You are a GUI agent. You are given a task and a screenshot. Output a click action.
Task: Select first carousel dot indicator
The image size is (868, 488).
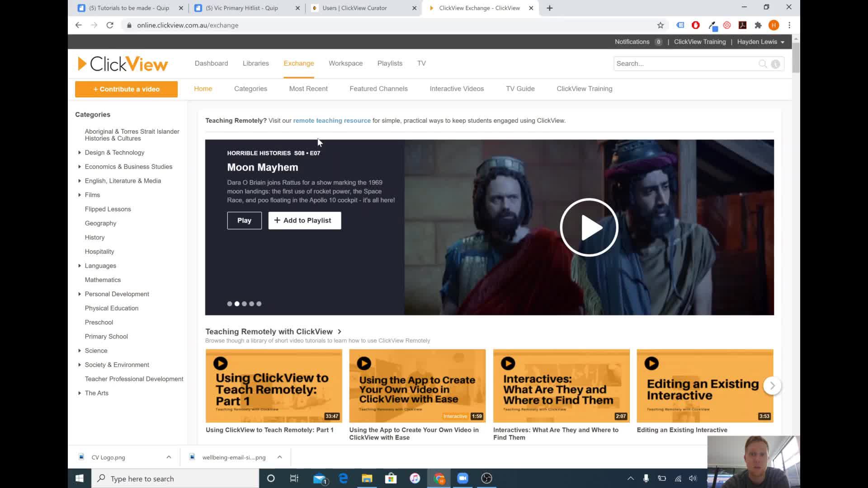230,304
